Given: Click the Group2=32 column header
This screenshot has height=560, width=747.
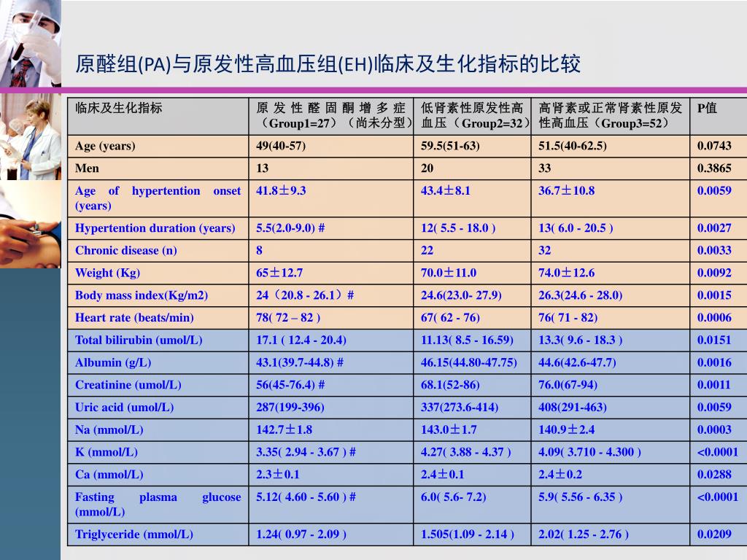Looking at the screenshot, I should pos(472,116).
